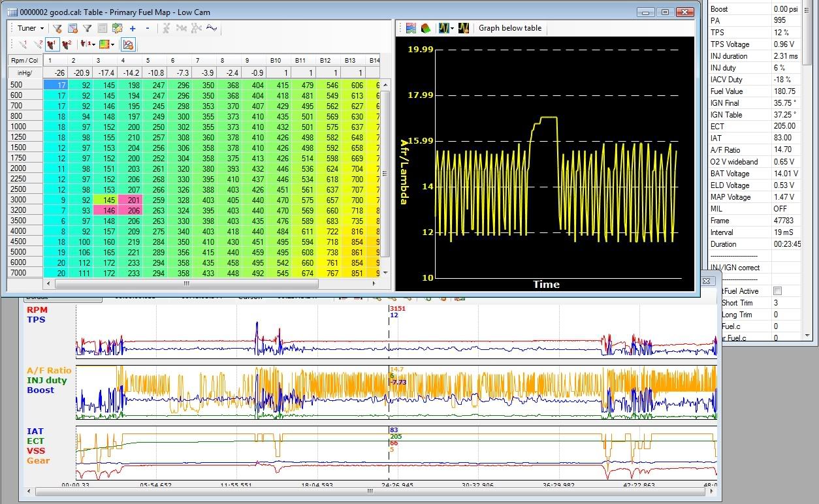Click the MAP Voltage sensor row
This screenshot has width=819, height=504.
[x=754, y=197]
